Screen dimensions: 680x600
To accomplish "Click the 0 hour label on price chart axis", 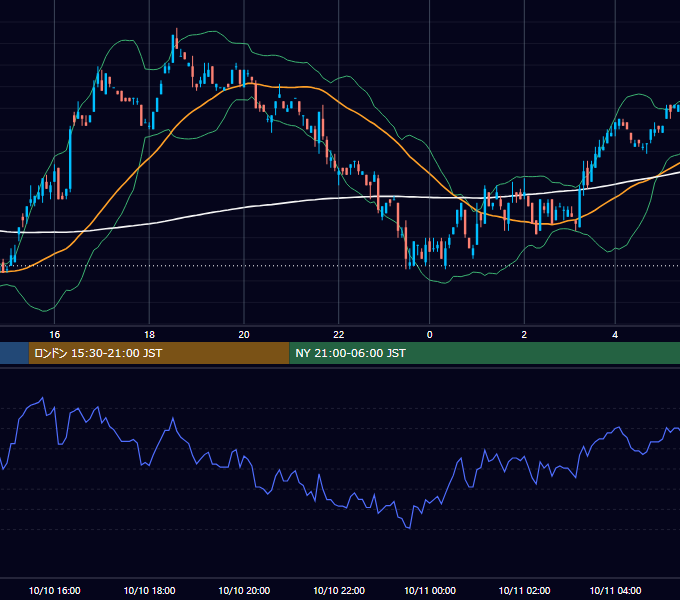I will (429, 335).
